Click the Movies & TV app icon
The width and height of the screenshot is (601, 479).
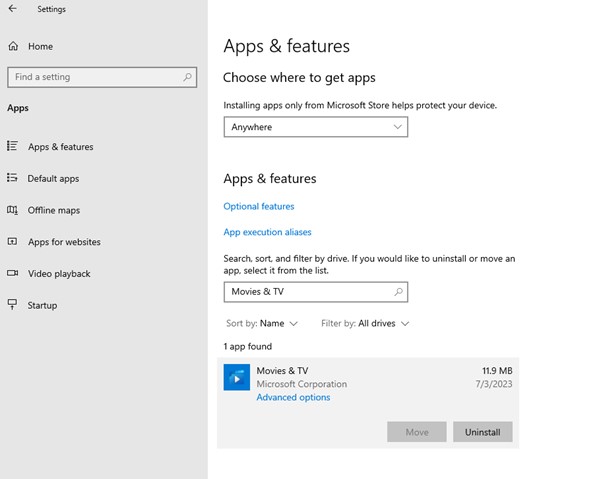[237, 378]
